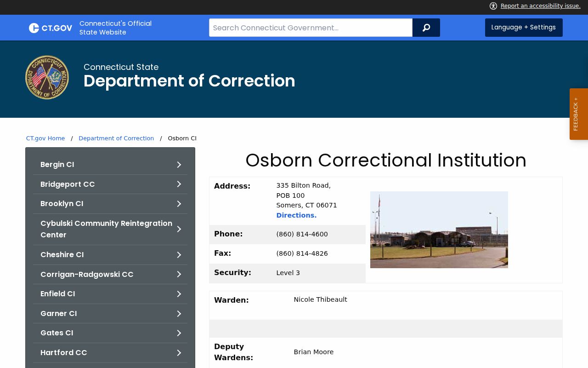Open the Feedback side tab

(579, 114)
